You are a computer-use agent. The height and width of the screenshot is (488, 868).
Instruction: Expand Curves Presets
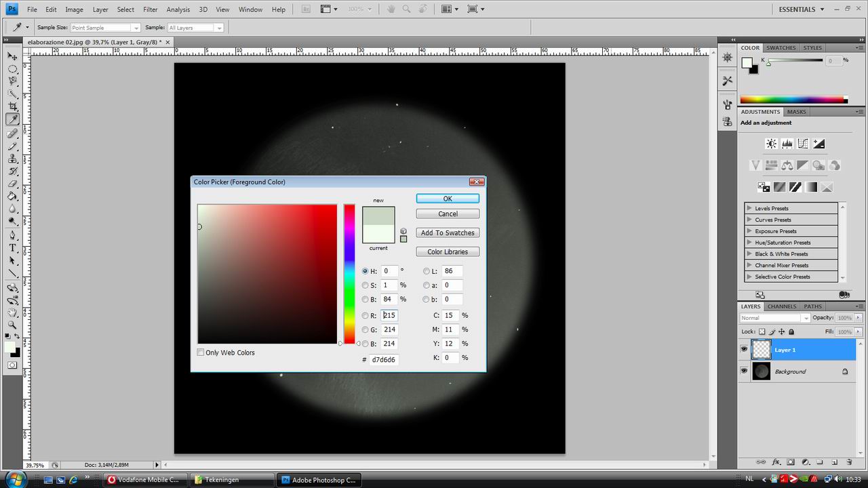click(749, 220)
